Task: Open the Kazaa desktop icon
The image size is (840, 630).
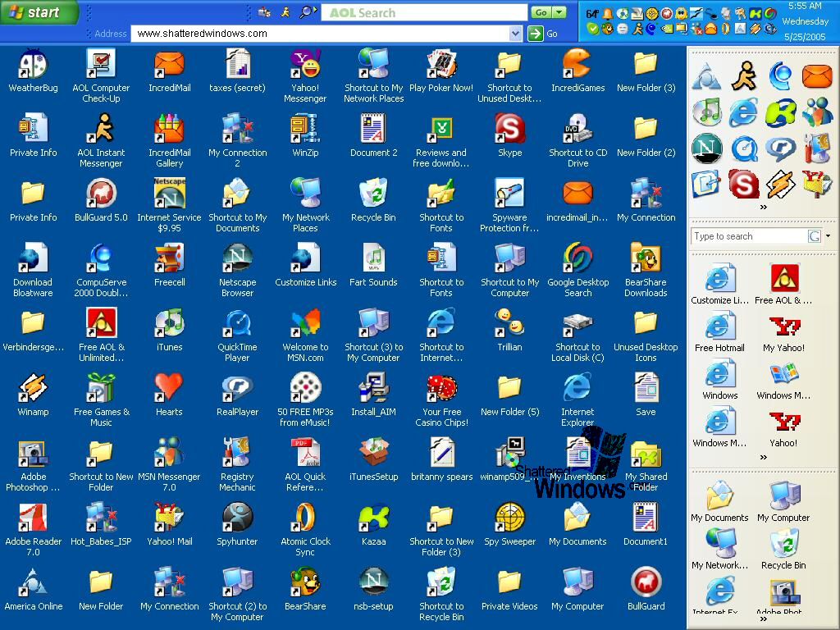Action: click(x=373, y=524)
